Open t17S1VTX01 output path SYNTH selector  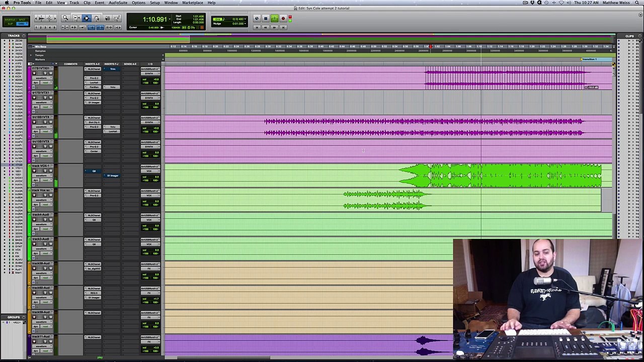coord(150,73)
